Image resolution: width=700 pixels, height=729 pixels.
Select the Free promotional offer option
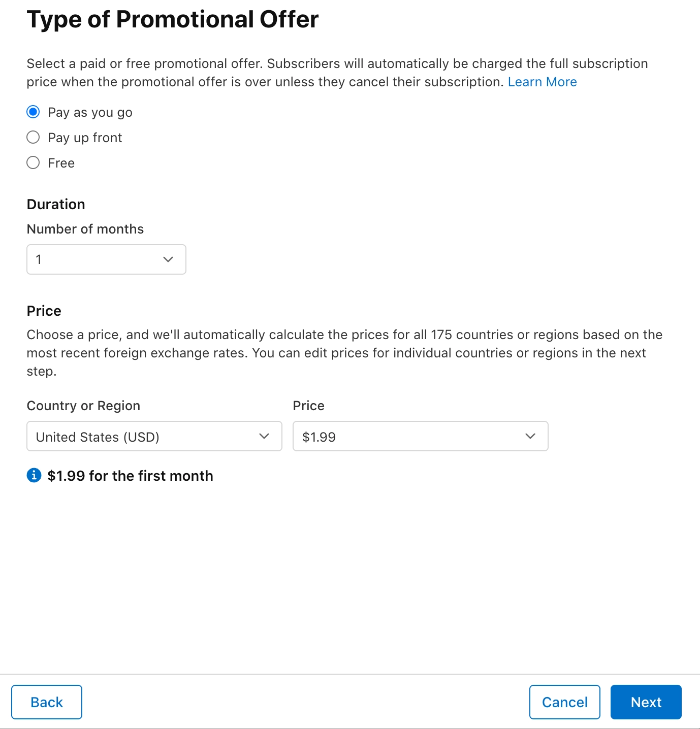[33, 162]
